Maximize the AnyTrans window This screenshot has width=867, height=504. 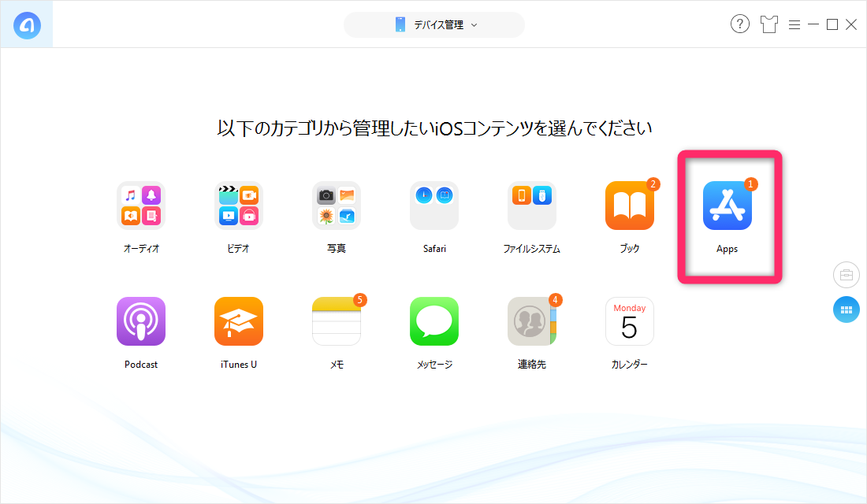[x=832, y=24]
